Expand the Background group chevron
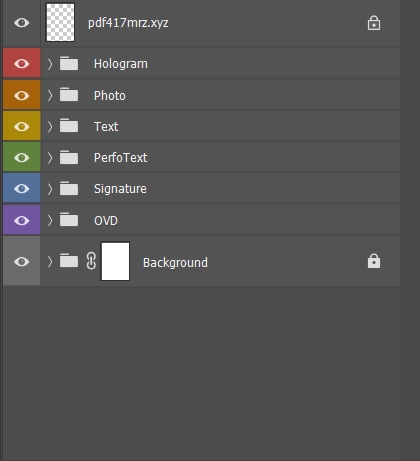Image resolution: width=420 pixels, height=461 pixels. click(50, 261)
